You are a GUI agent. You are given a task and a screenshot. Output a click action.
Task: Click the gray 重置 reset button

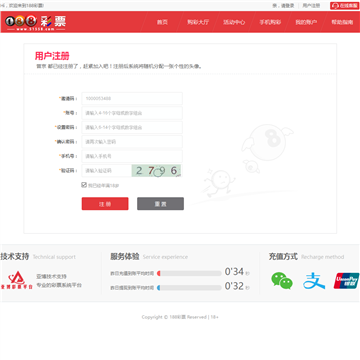click(x=160, y=204)
